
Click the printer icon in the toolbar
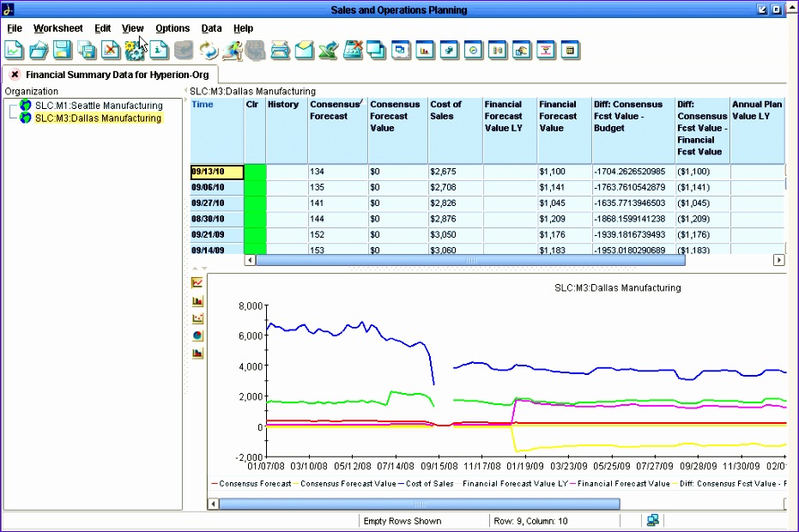click(x=280, y=51)
